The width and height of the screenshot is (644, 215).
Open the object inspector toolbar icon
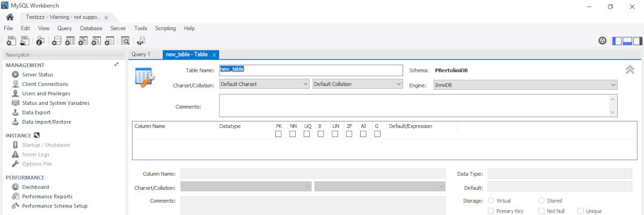pos(40,40)
